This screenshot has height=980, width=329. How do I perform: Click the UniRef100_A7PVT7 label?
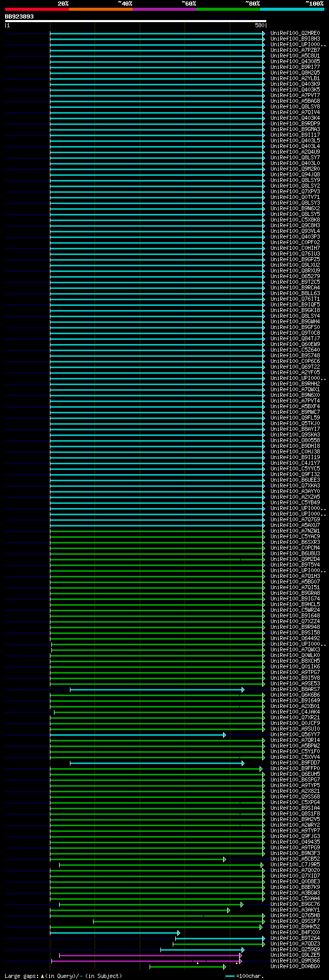click(295, 96)
